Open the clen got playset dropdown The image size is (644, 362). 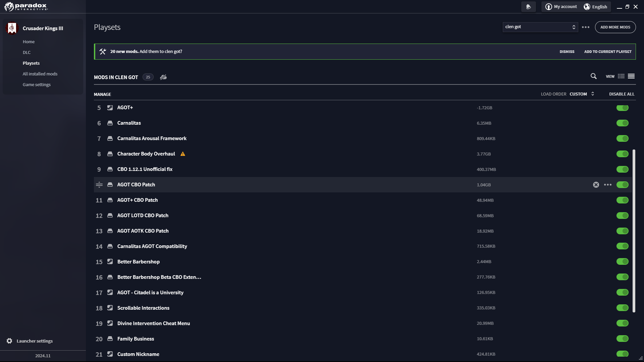pos(540,27)
